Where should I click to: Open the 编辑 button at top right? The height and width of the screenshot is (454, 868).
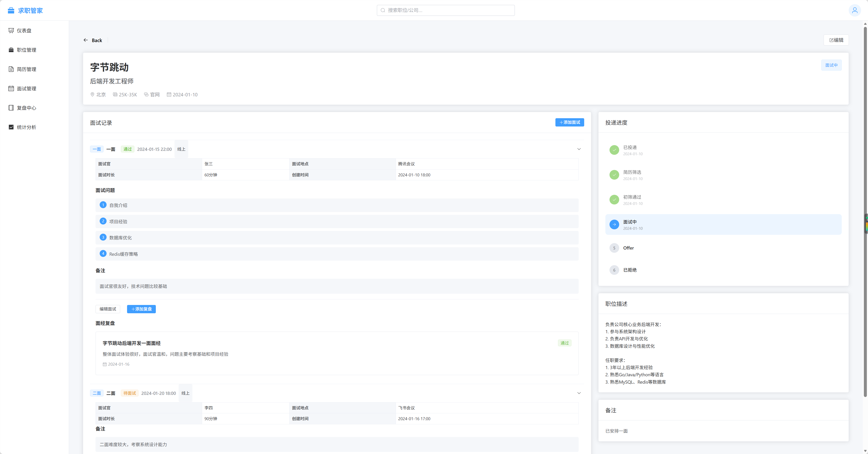pyautogui.click(x=836, y=40)
